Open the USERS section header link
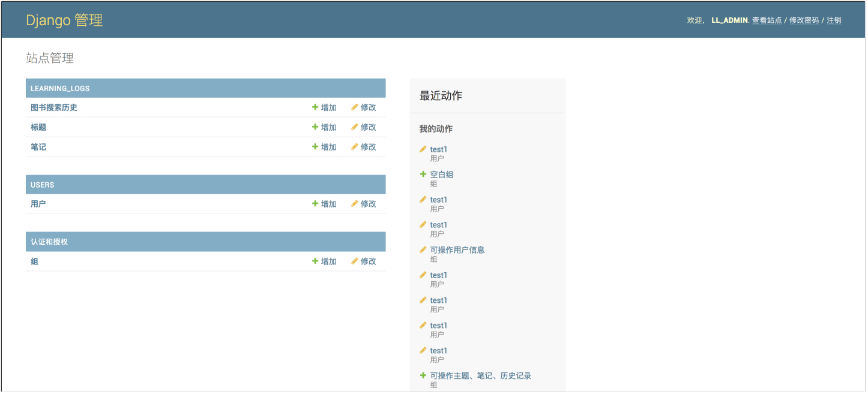This screenshot has height=394, width=868. tap(43, 185)
